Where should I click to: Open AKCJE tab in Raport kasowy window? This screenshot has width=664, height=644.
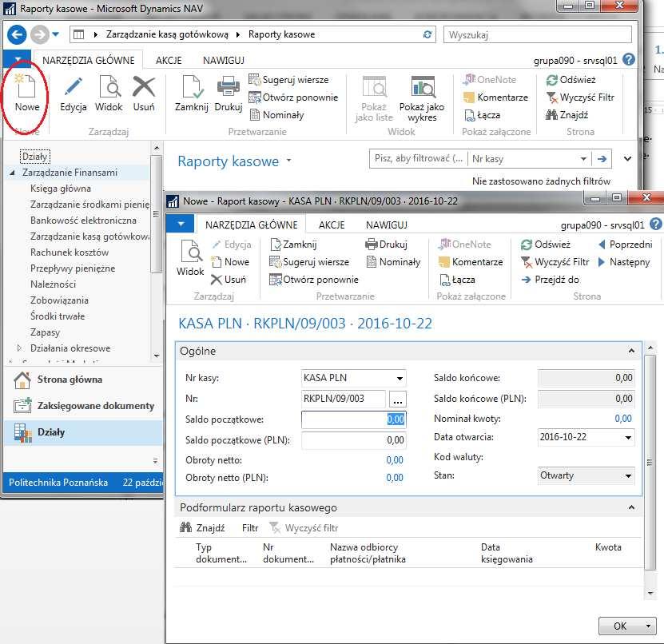coord(332,225)
